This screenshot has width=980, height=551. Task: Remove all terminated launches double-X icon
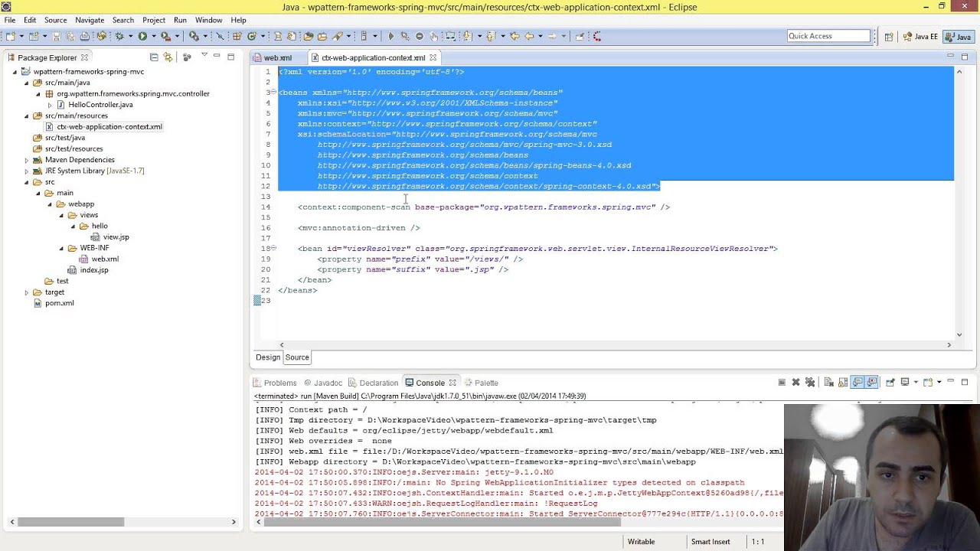pyautogui.click(x=809, y=383)
